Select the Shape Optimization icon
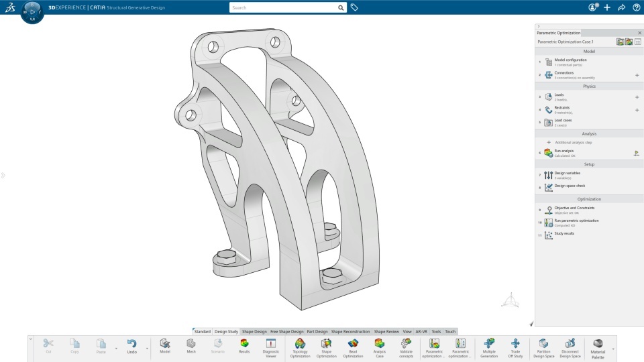Viewport: 644px width, 362px height. click(326, 348)
